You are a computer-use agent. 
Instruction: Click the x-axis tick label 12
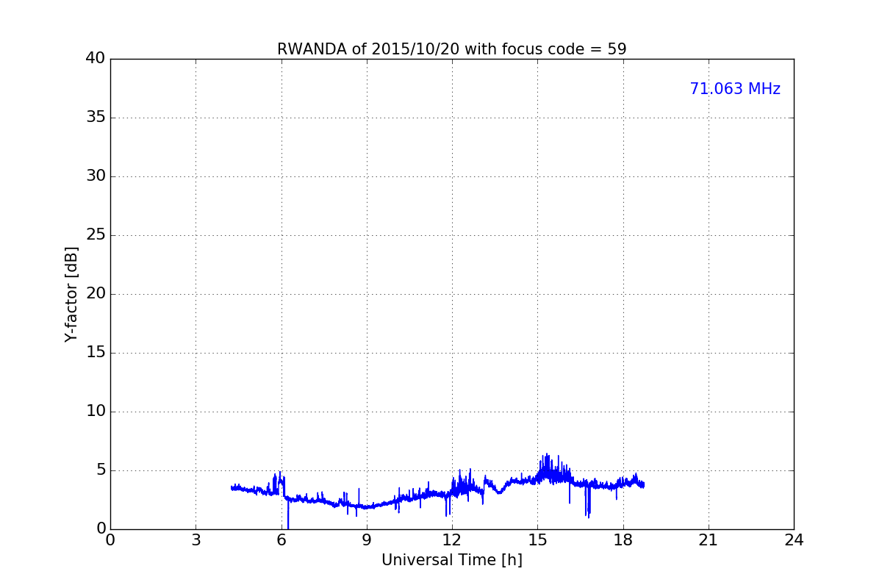click(x=452, y=540)
